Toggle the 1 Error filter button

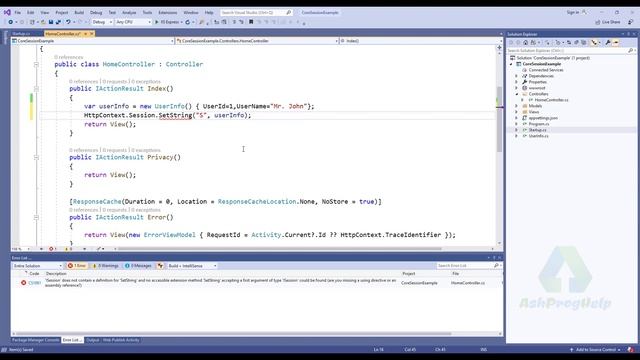point(77,266)
